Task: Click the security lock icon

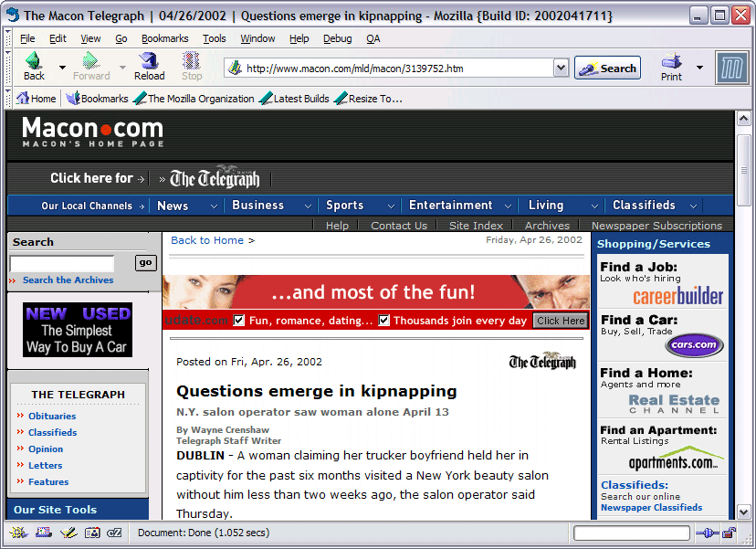Action: (x=730, y=533)
